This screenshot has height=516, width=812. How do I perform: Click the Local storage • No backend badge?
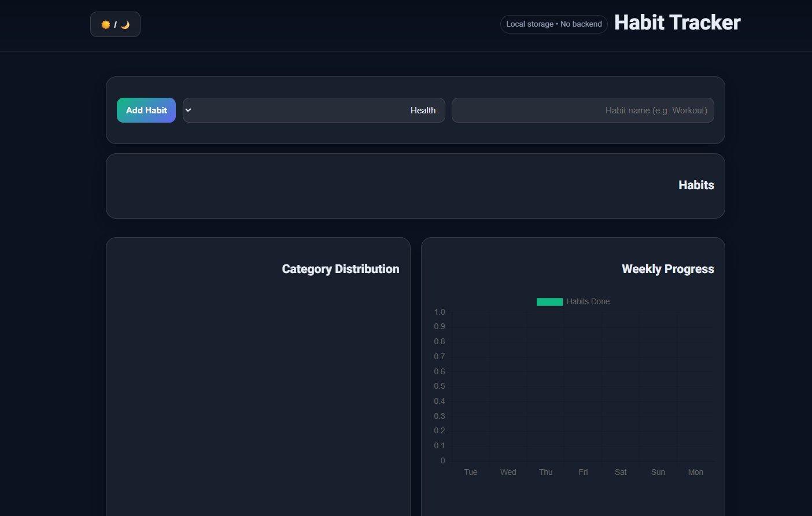coord(553,24)
